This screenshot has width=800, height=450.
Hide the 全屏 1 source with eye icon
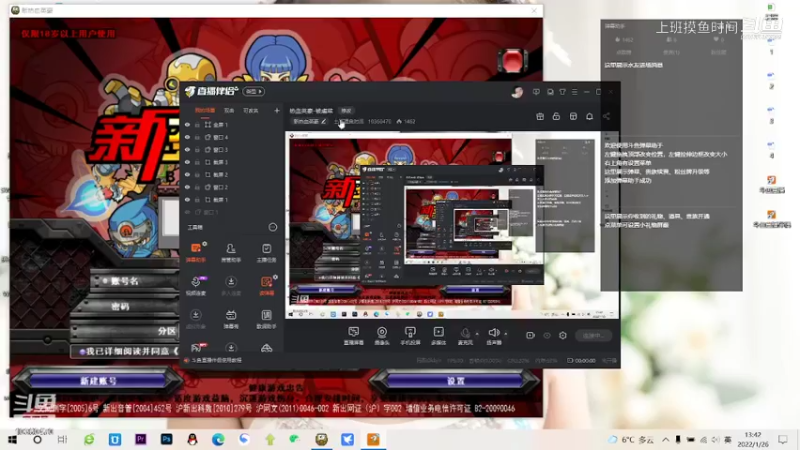[x=187, y=124]
